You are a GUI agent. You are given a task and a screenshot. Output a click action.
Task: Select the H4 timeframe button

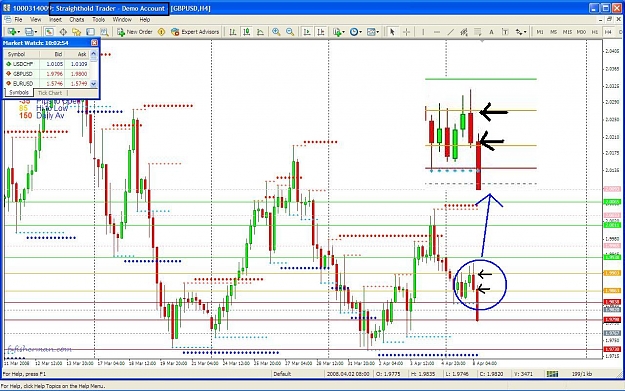pos(608,32)
